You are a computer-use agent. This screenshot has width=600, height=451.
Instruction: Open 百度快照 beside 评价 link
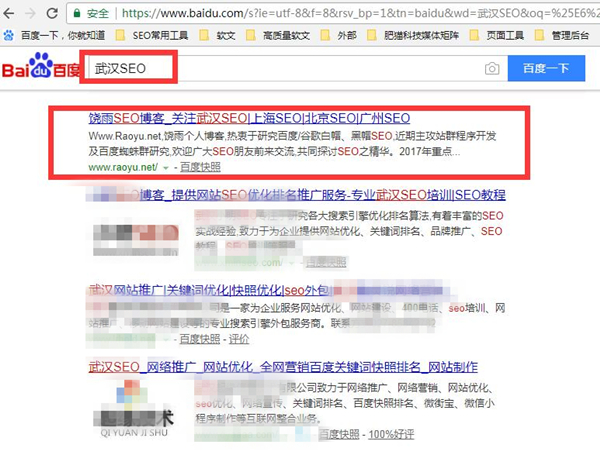[200, 339]
